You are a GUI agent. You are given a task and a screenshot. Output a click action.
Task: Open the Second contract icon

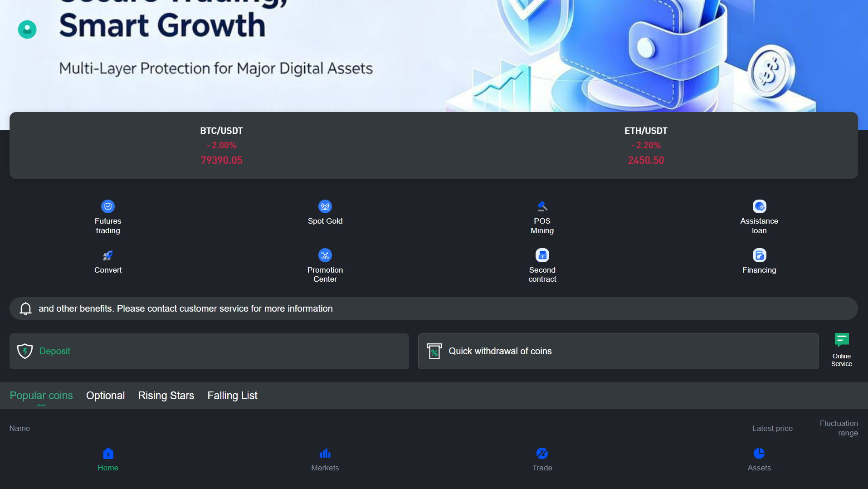click(542, 255)
